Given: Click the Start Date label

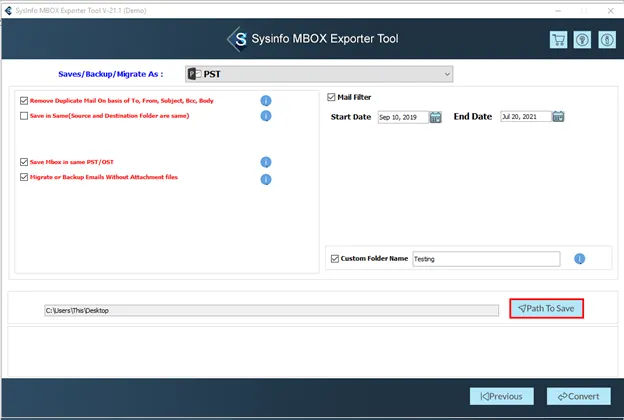Looking at the screenshot, I should pyautogui.click(x=351, y=117).
